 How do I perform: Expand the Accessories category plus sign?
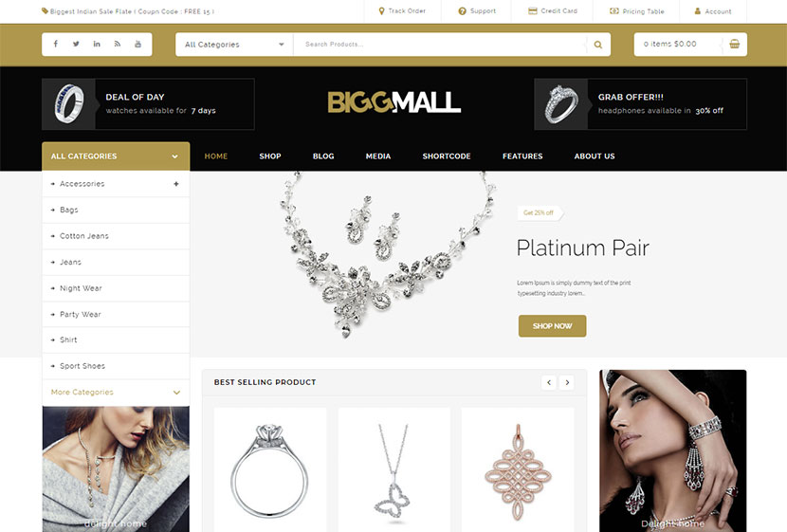tap(176, 184)
